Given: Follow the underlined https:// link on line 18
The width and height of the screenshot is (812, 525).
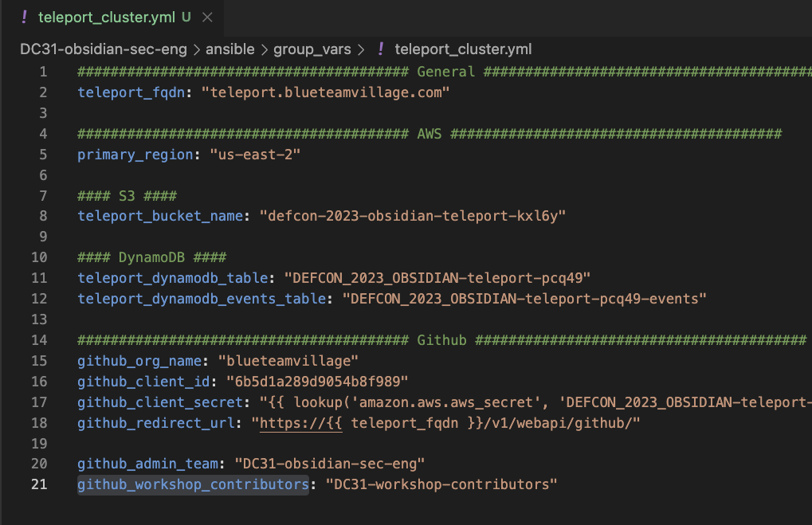Looking at the screenshot, I should 300,424.
